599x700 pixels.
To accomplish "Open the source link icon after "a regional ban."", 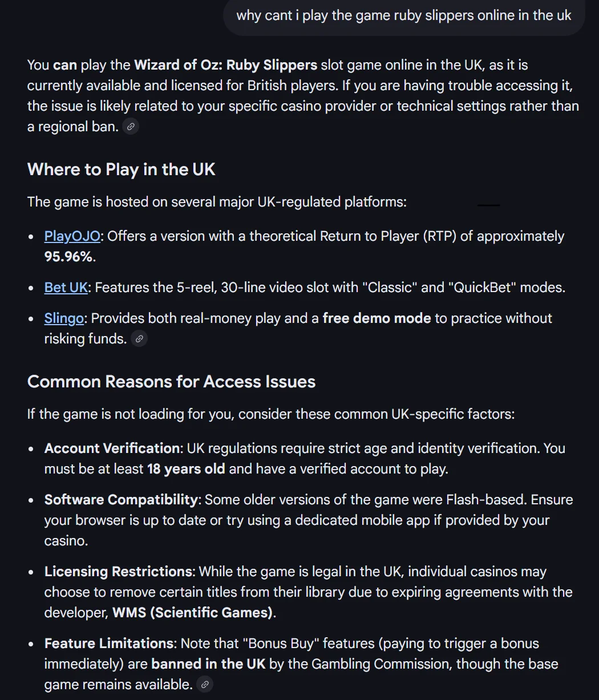I will coord(131,127).
